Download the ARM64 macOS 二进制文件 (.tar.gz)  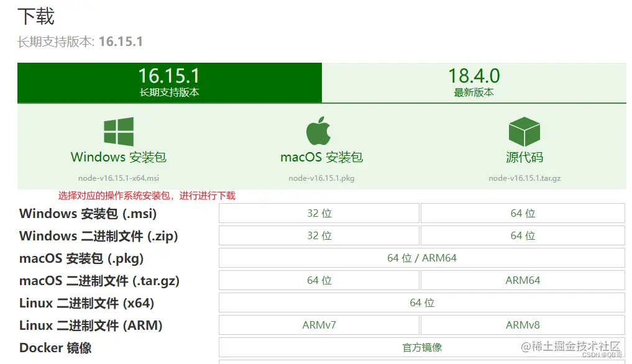pyautogui.click(x=523, y=280)
